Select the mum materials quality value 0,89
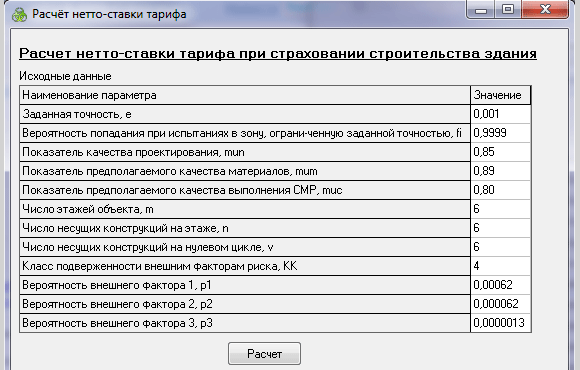This screenshot has height=370, width=580. pyautogui.click(x=500, y=171)
